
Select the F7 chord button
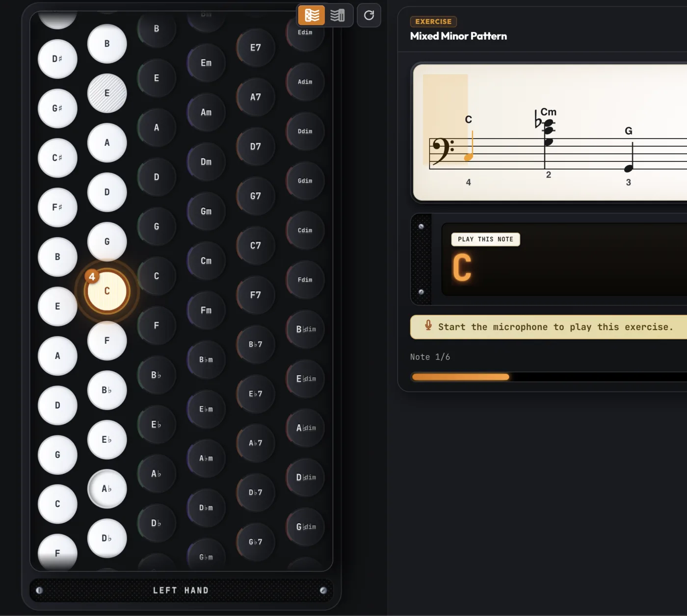(256, 295)
